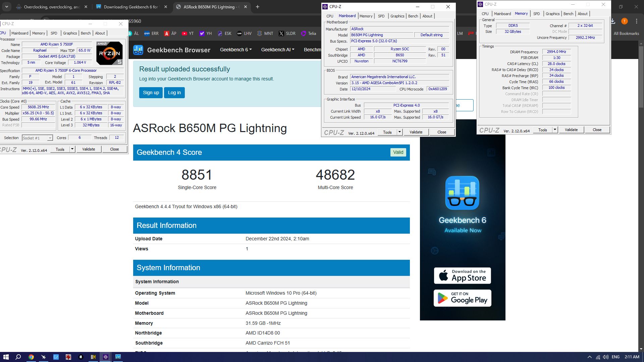
Task: Click Download on the App Store badge
Action: pos(462,276)
